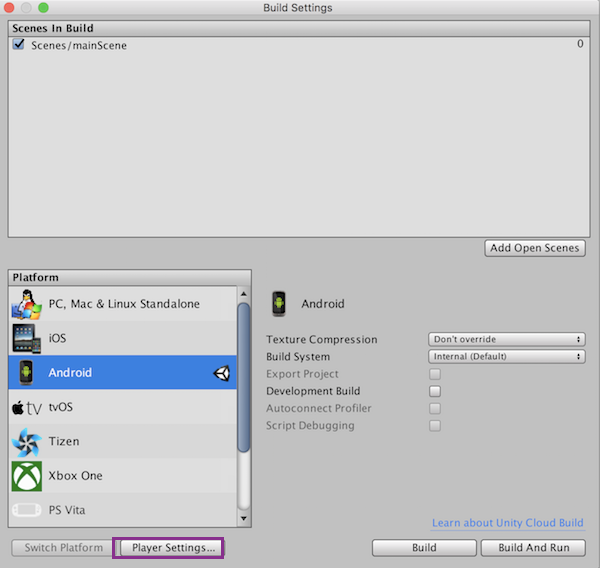This screenshot has width=600, height=568.
Task: Toggle the Export Project checkbox
Action: (x=435, y=374)
